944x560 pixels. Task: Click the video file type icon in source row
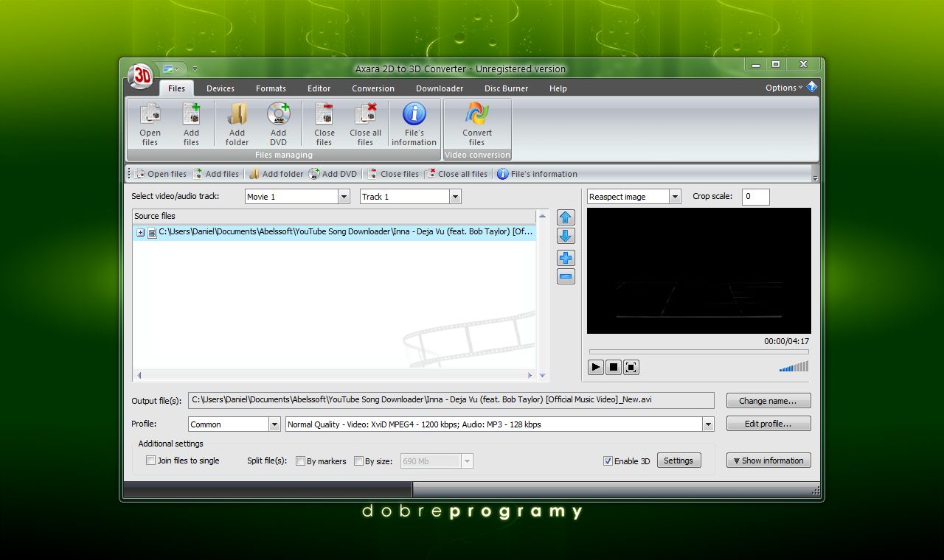click(x=153, y=232)
